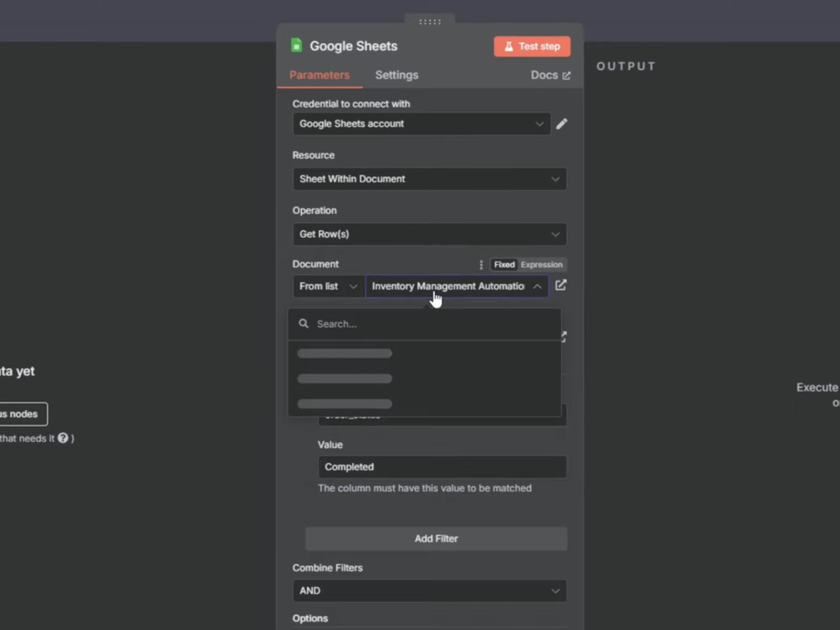Click the drag handle dots atop the panel
Image resolution: width=840 pixels, height=630 pixels.
click(429, 22)
